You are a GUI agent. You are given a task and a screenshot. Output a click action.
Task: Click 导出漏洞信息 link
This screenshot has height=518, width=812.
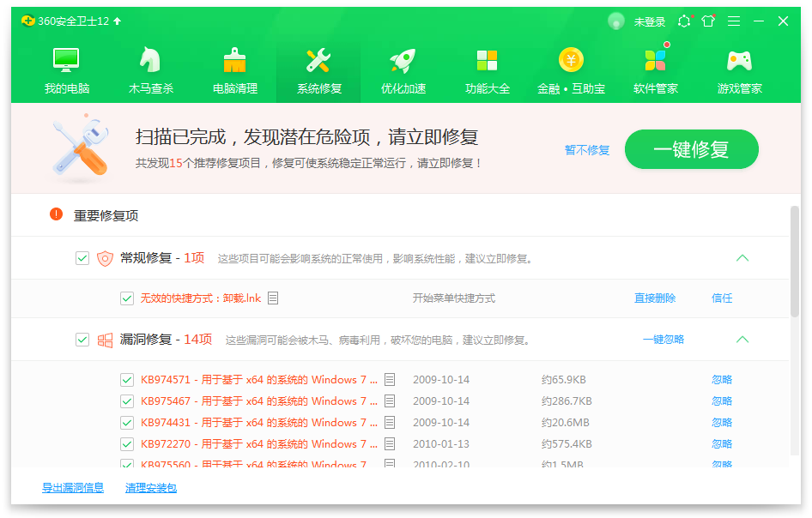tap(73, 487)
